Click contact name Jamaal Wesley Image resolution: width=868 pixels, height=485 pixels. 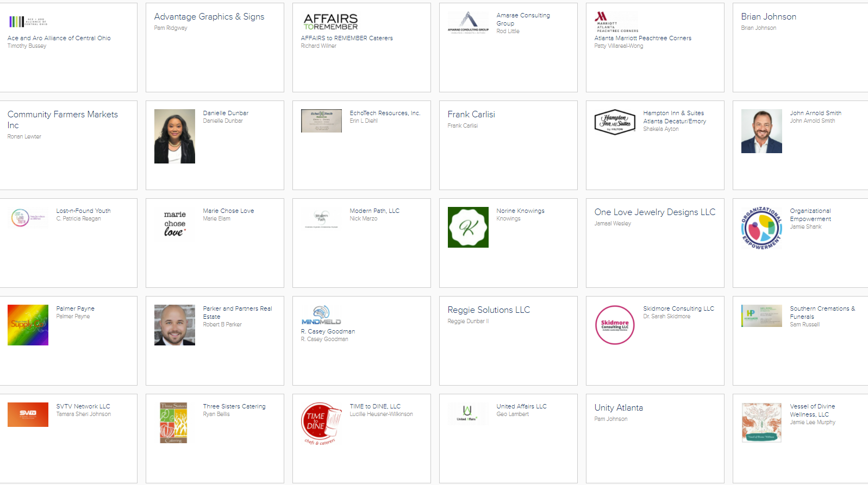click(613, 224)
